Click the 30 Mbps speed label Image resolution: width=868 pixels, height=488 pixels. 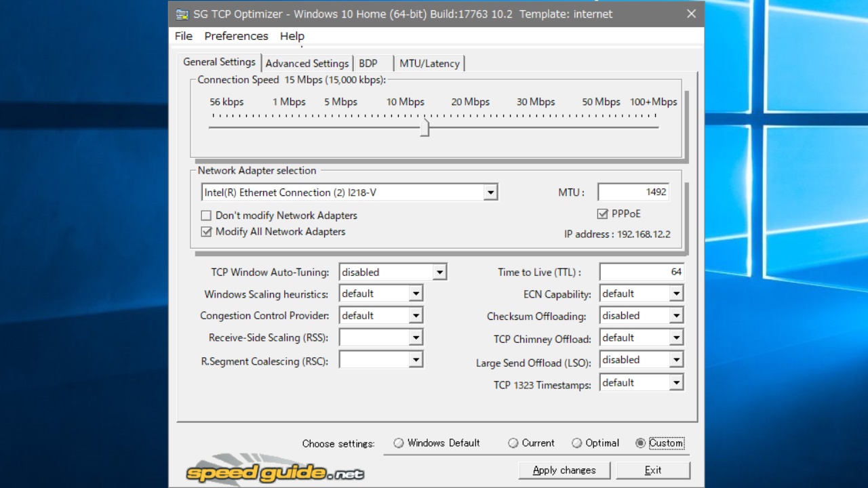pyautogui.click(x=536, y=102)
